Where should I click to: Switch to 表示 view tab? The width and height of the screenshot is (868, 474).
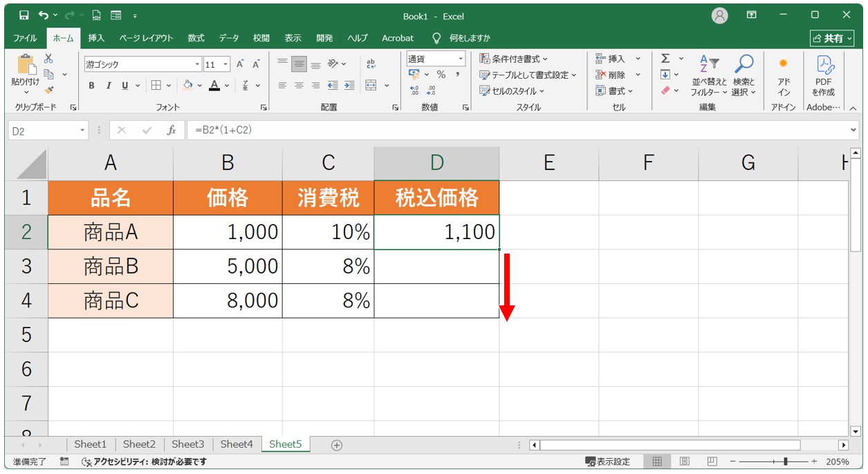pos(293,38)
